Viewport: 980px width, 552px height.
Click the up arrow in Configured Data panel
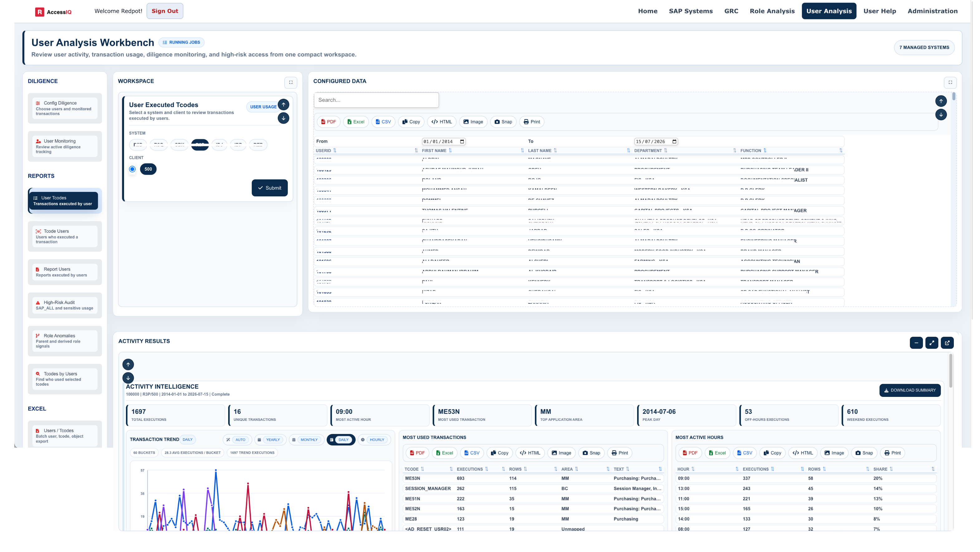[941, 101]
